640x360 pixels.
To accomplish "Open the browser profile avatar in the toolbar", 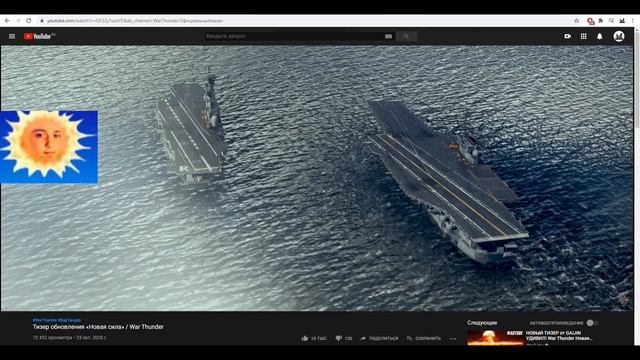I will click(x=622, y=20).
